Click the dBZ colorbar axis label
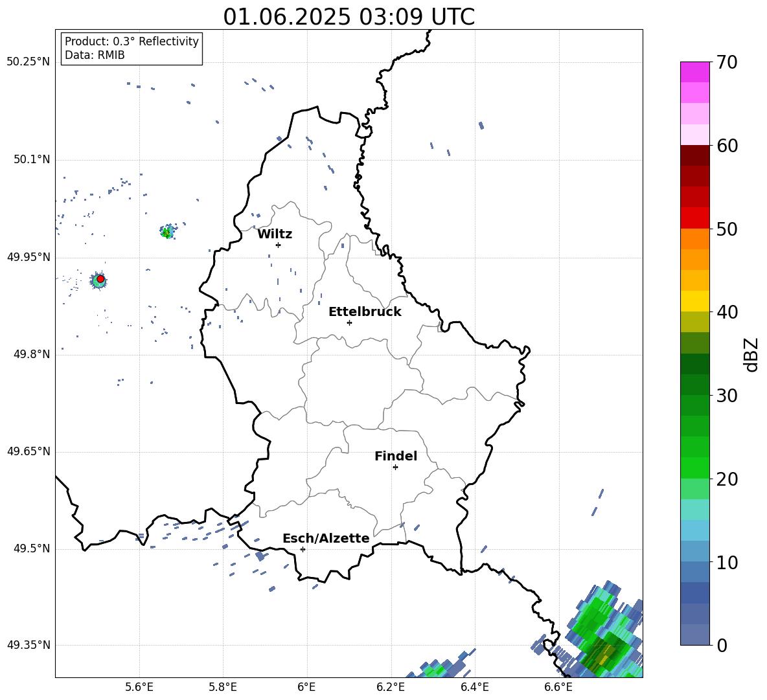Viewport: 767px width, 700px height. [751, 354]
